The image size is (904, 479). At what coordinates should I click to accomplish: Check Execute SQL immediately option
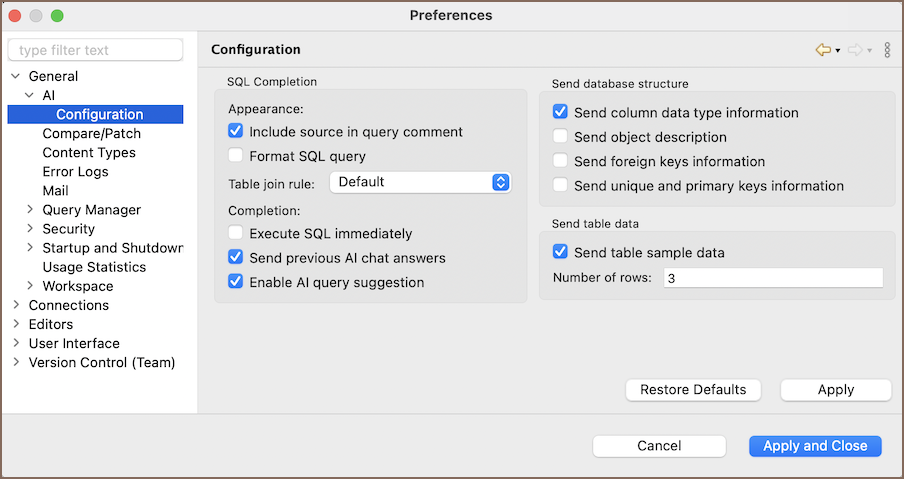pyautogui.click(x=236, y=234)
